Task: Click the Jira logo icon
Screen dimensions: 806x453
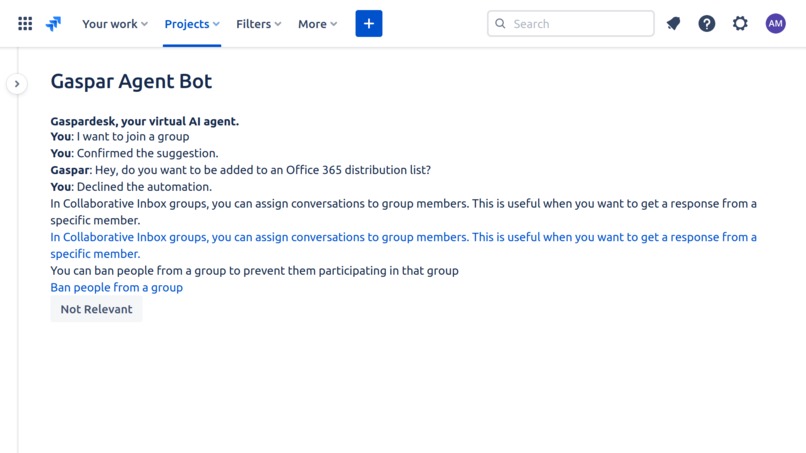Action: click(x=53, y=24)
